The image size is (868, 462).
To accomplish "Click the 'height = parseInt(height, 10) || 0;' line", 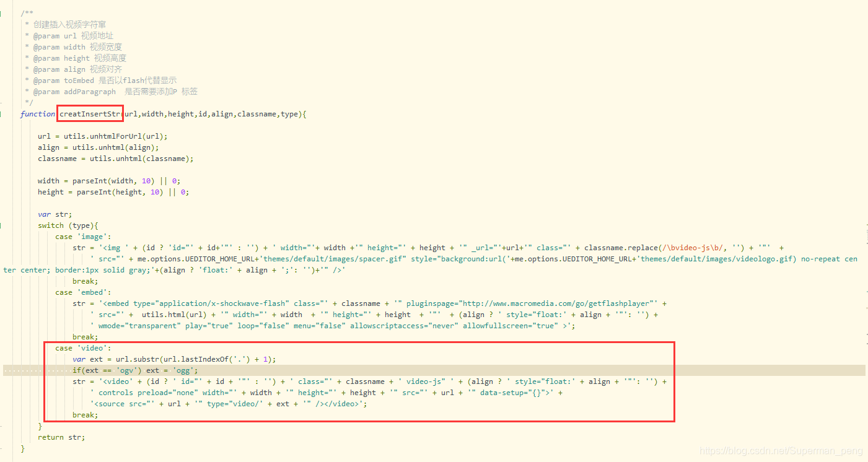I will coord(113,192).
